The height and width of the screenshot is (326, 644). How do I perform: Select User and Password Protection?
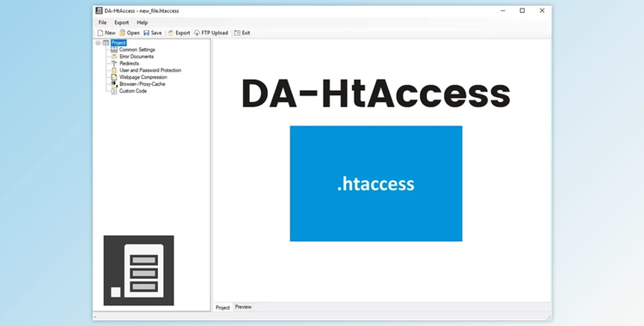click(x=150, y=70)
